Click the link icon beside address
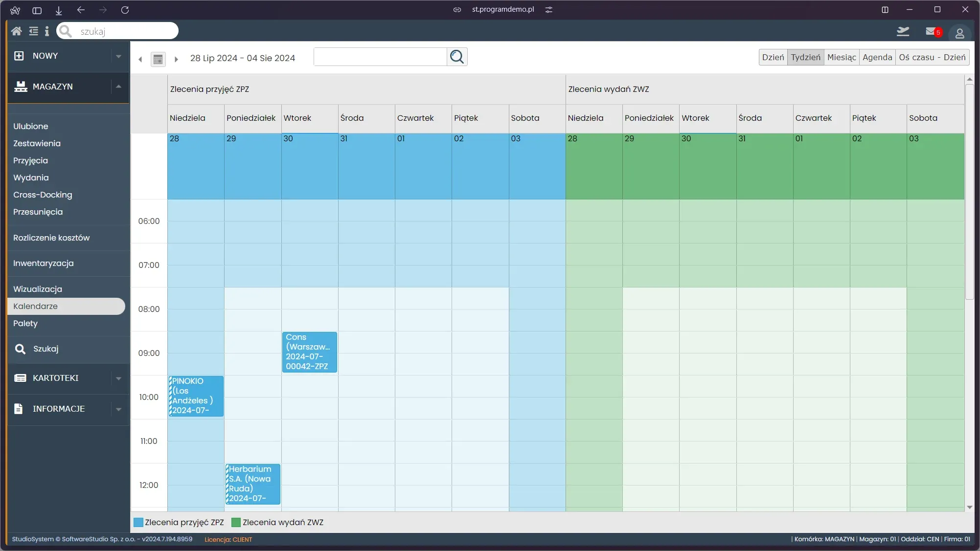Viewport: 980px width, 551px height. pos(457,10)
